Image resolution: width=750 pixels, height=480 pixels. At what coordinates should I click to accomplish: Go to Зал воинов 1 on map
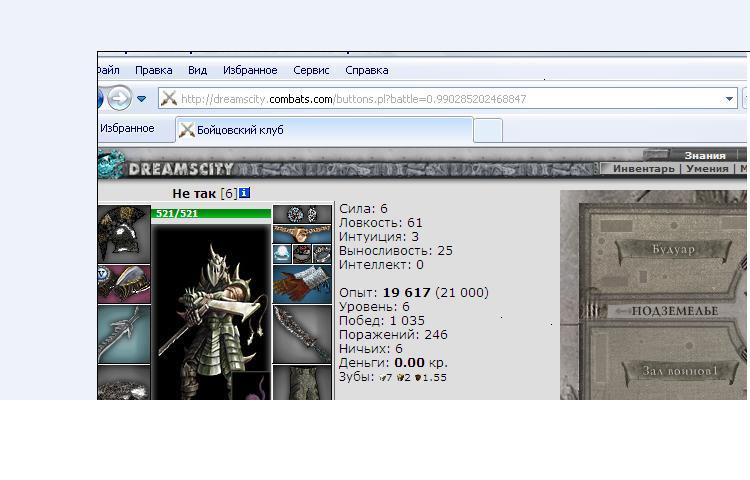[x=679, y=371]
